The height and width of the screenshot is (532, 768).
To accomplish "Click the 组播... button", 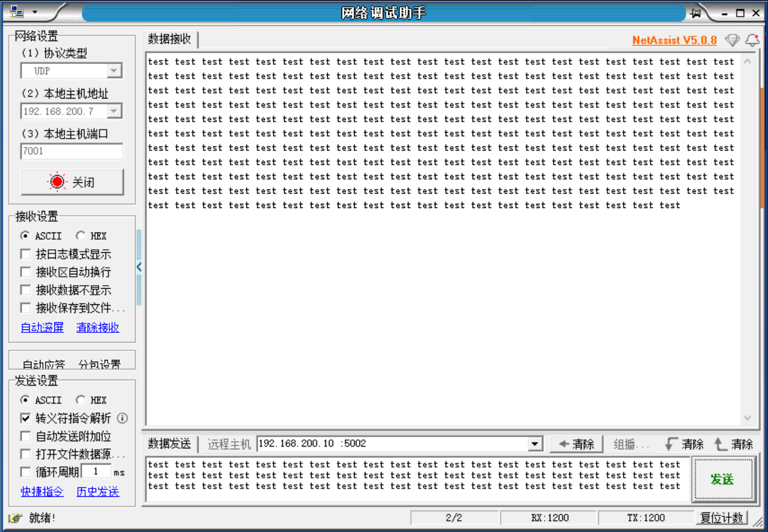I will pyautogui.click(x=632, y=445).
